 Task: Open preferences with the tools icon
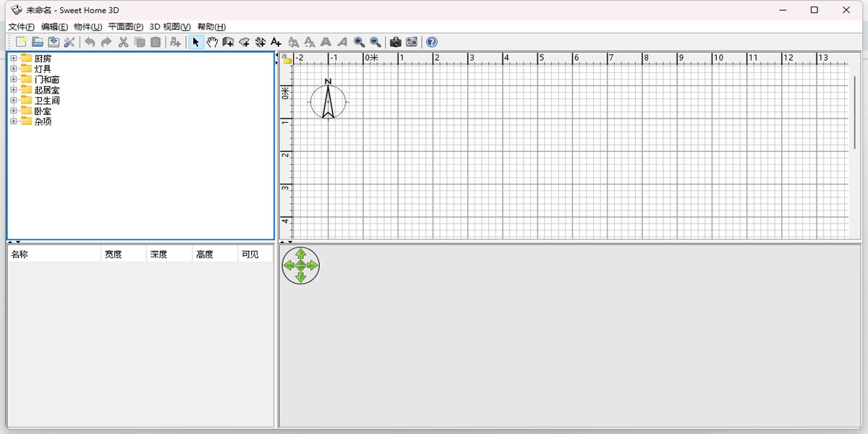[69, 42]
